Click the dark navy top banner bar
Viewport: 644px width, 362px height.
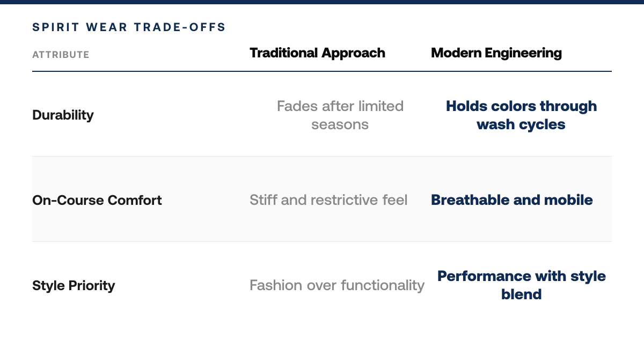coord(322,2)
